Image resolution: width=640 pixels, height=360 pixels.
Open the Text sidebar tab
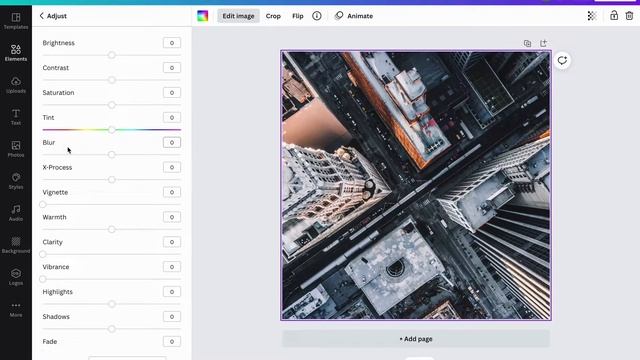[x=16, y=117]
